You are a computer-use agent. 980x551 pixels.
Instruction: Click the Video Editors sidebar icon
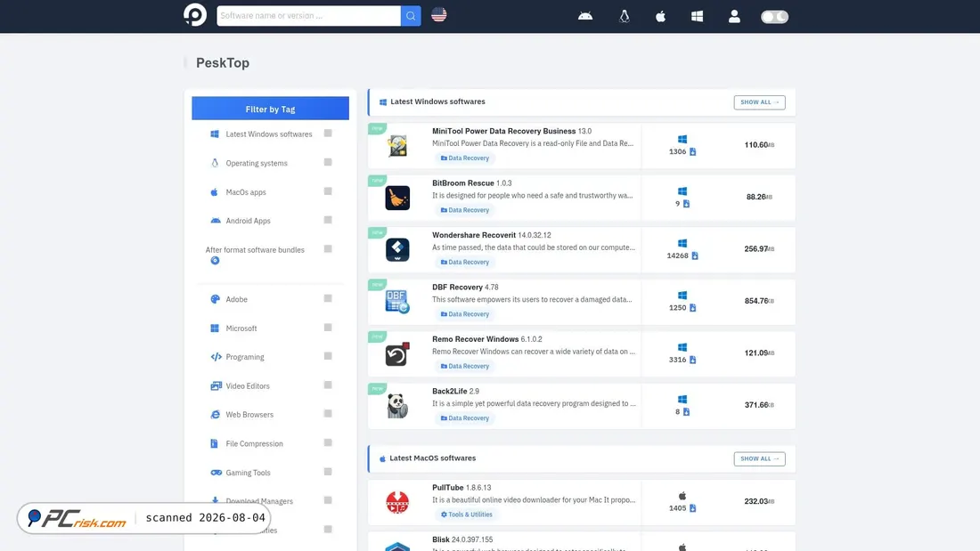click(x=216, y=385)
